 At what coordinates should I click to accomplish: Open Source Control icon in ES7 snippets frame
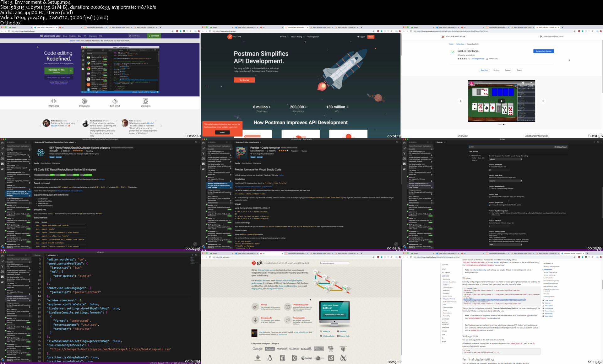[x=3, y=153]
